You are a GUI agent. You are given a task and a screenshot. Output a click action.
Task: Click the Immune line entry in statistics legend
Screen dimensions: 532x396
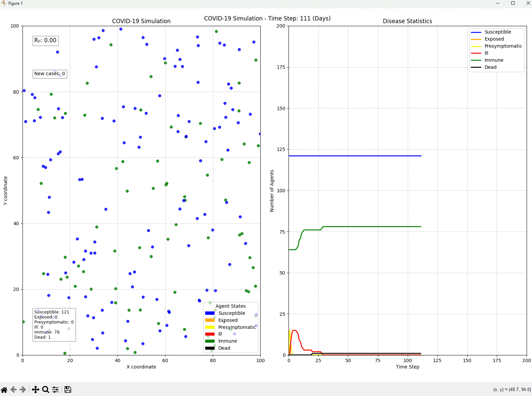[x=487, y=60]
